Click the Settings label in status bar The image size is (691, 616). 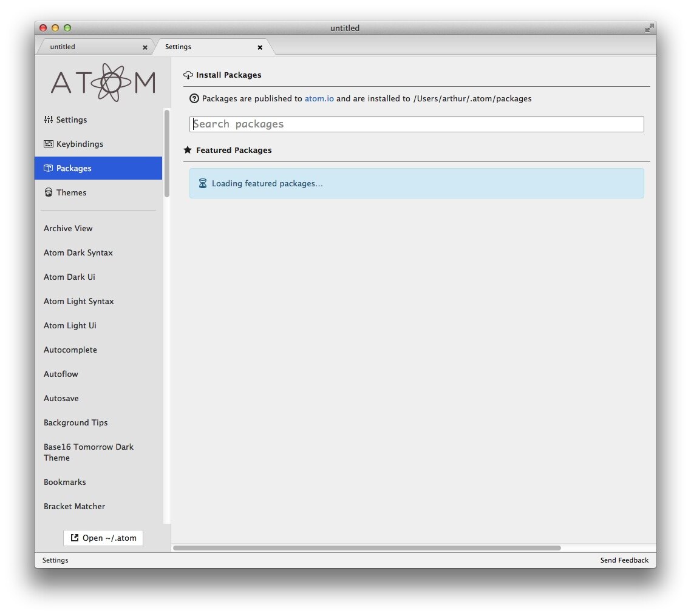click(x=55, y=560)
